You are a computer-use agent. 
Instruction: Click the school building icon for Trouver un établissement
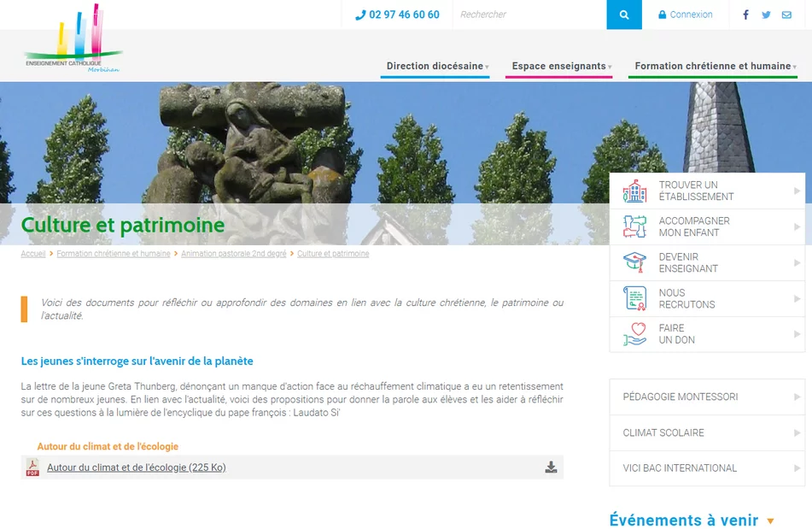pos(634,191)
